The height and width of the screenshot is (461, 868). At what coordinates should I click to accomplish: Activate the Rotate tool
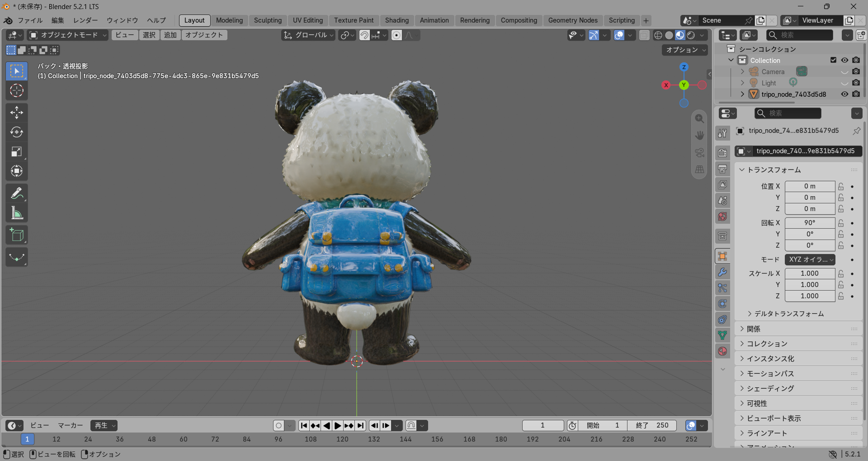[x=17, y=132]
